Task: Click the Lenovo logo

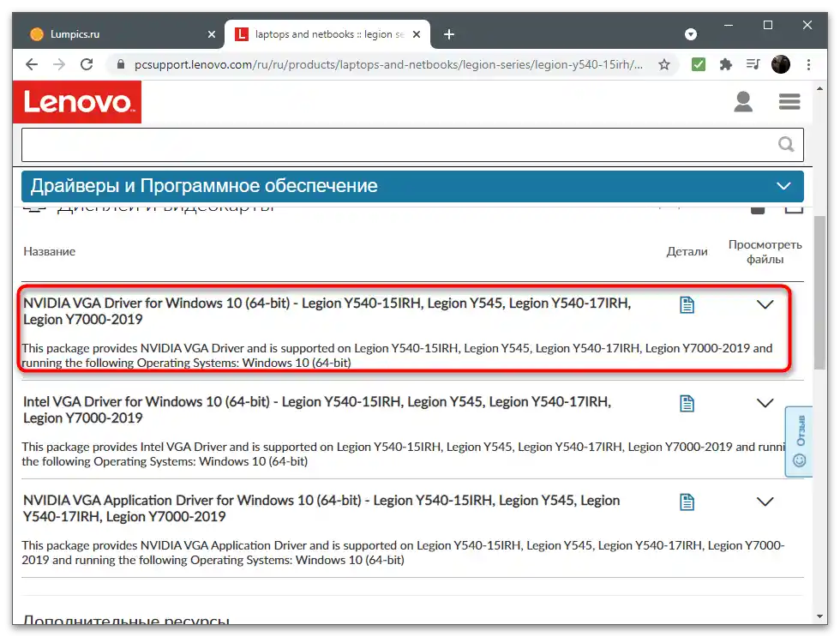Action: [x=77, y=102]
